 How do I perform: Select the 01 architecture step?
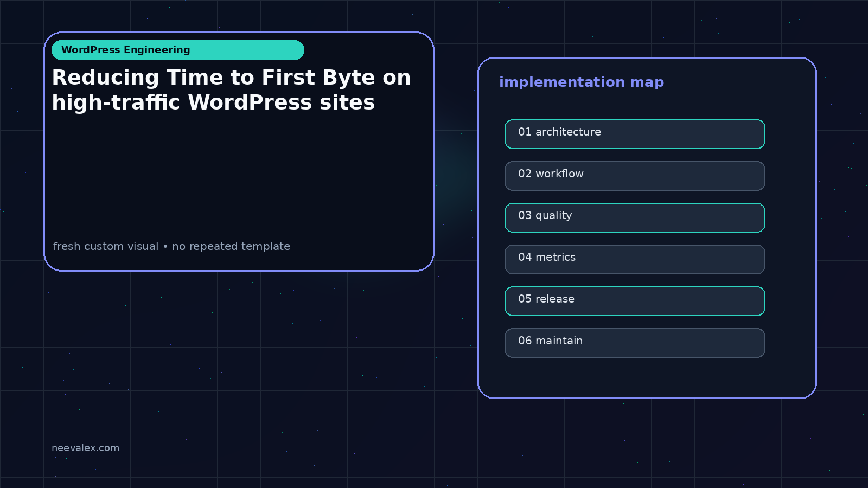(635, 134)
